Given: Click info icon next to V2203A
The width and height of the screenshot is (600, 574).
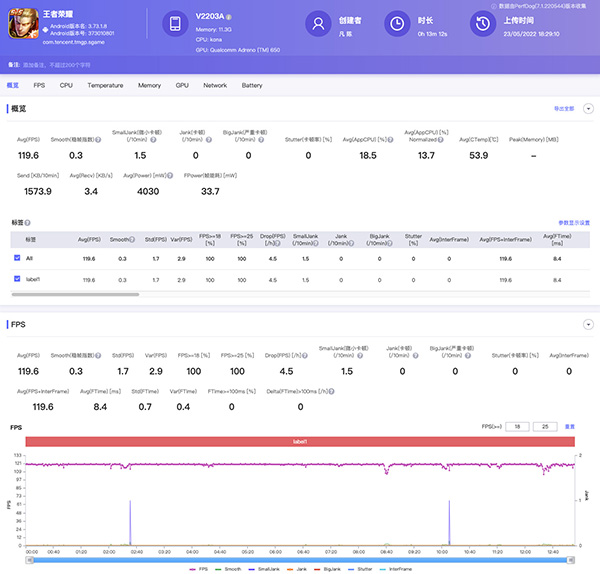Looking at the screenshot, I should [229, 17].
